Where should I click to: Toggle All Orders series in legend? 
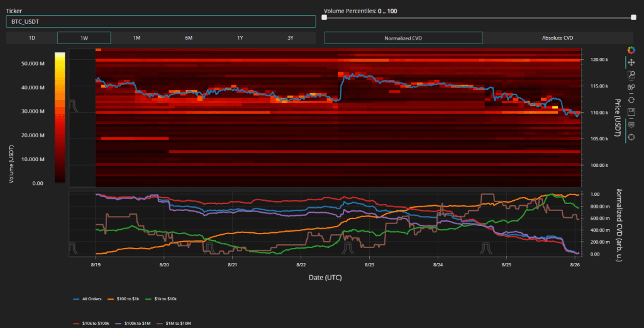click(x=87, y=299)
